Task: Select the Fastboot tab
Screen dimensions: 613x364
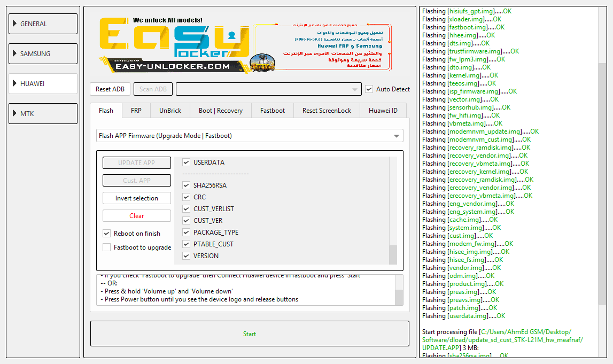Action: (x=273, y=111)
